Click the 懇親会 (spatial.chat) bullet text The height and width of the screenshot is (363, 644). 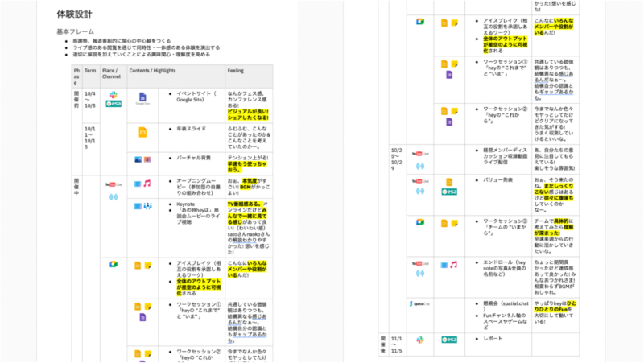point(506,307)
